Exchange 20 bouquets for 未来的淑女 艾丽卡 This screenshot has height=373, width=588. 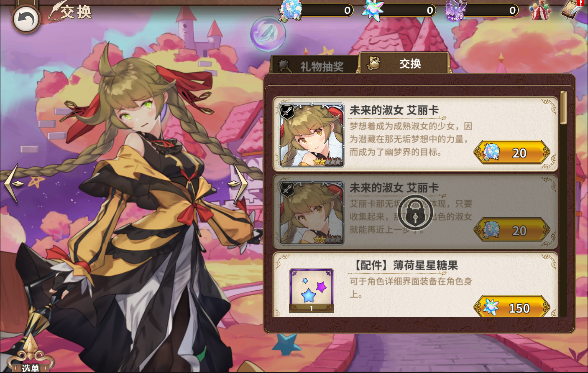(x=512, y=152)
